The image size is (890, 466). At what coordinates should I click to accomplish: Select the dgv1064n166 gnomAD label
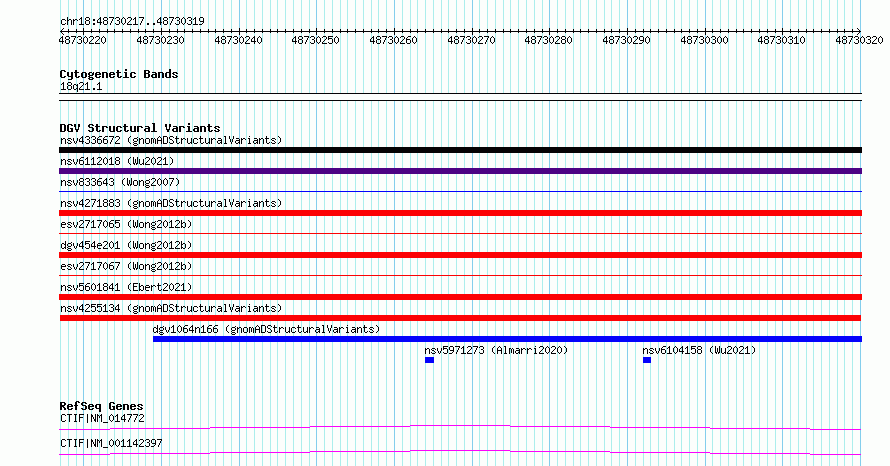pyautogui.click(x=266, y=329)
